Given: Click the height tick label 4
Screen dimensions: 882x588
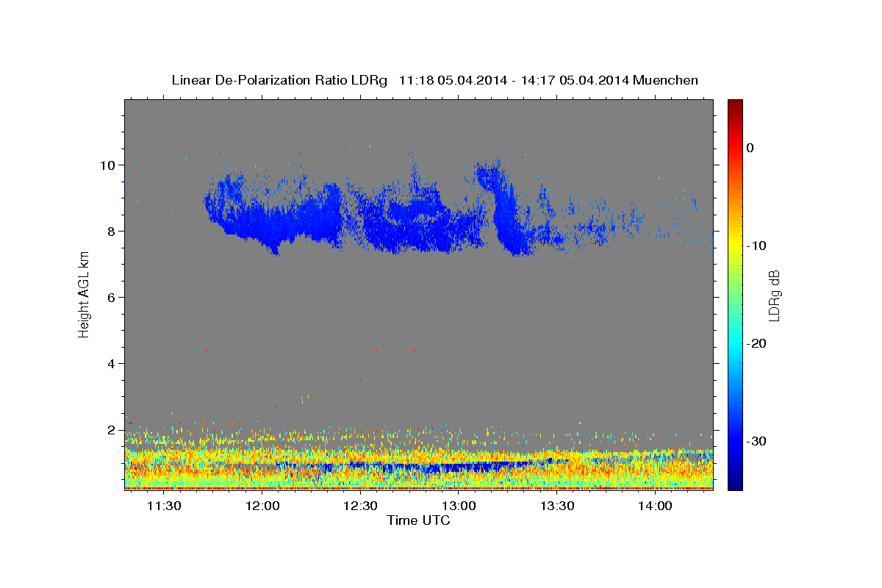Looking at the screenshot, I should coord(112,363).
